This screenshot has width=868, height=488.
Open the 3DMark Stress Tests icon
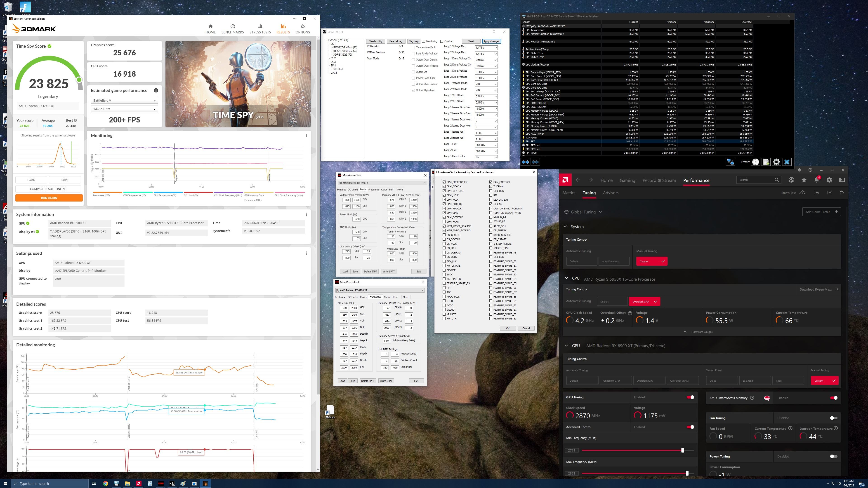click(260, 27)
